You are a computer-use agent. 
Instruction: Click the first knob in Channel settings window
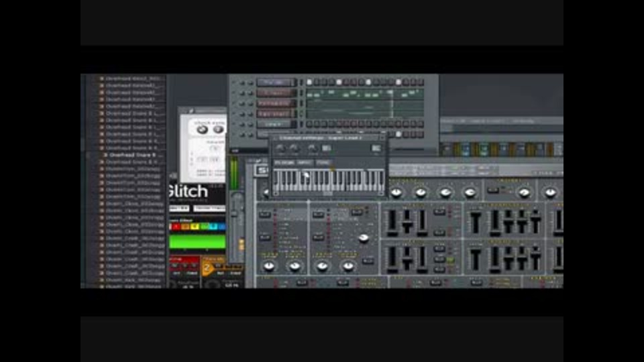[280, 148]
